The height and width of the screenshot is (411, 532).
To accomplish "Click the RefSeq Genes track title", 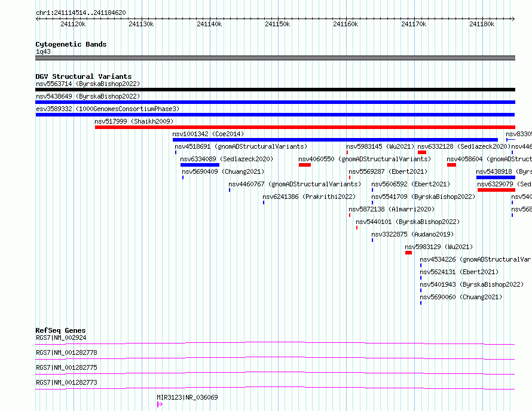I will tap(60, 330).
